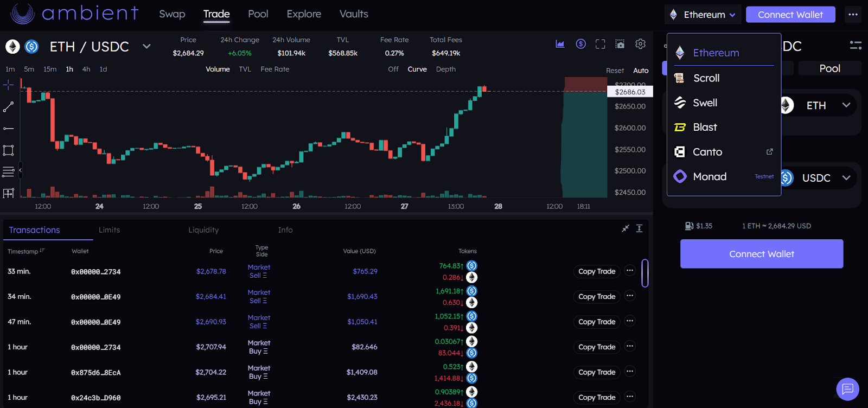Image resolution: width=868 pixels, height=408 pixels.
Task: Choose Canto network
Action: (x=724, y=152)
